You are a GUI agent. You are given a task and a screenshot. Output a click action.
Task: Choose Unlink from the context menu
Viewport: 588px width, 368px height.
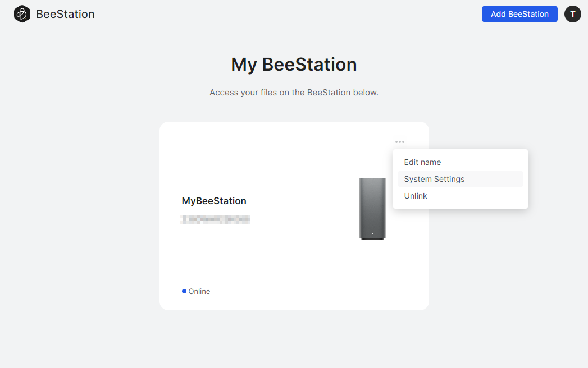(416, 195)
